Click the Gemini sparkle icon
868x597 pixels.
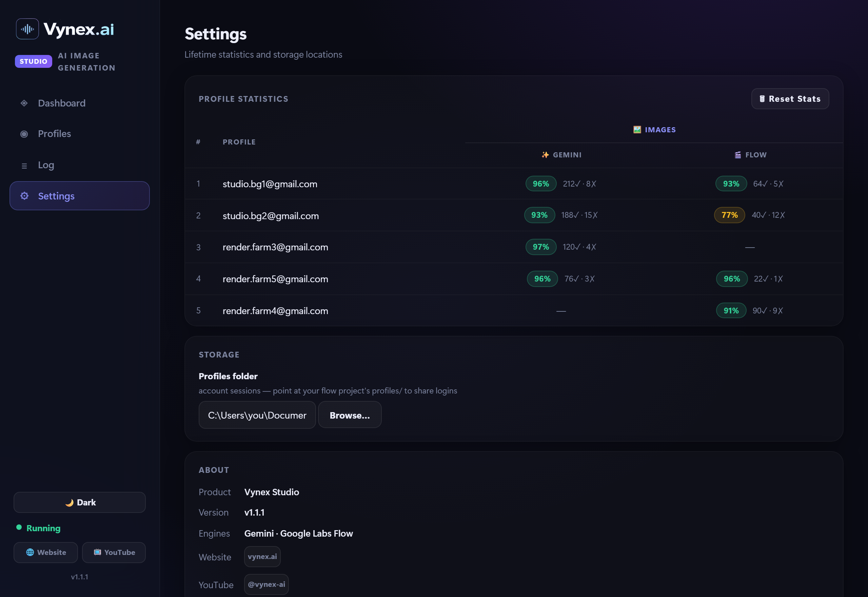coord(546,155)
